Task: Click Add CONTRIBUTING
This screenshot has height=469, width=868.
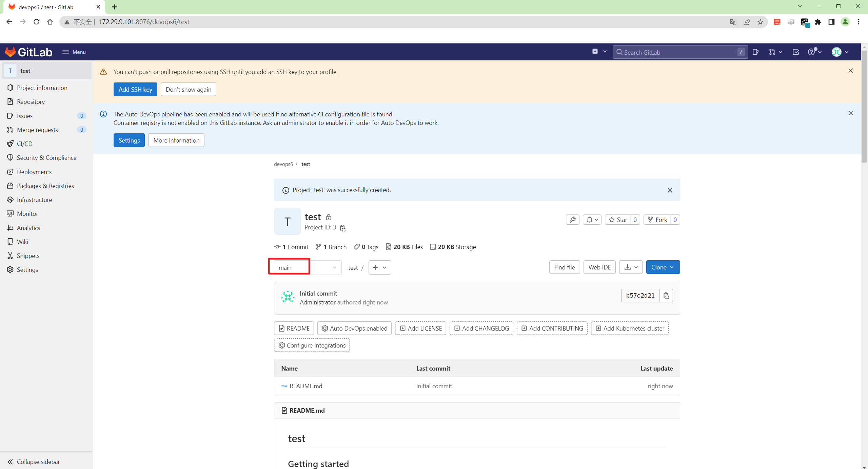Action: click(x=552, y=328)
